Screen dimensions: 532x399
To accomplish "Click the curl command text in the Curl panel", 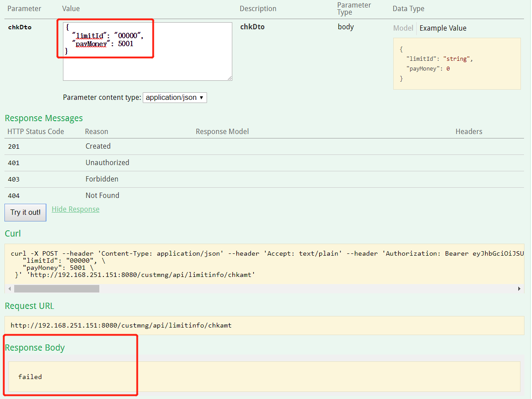I will (133, 260).
